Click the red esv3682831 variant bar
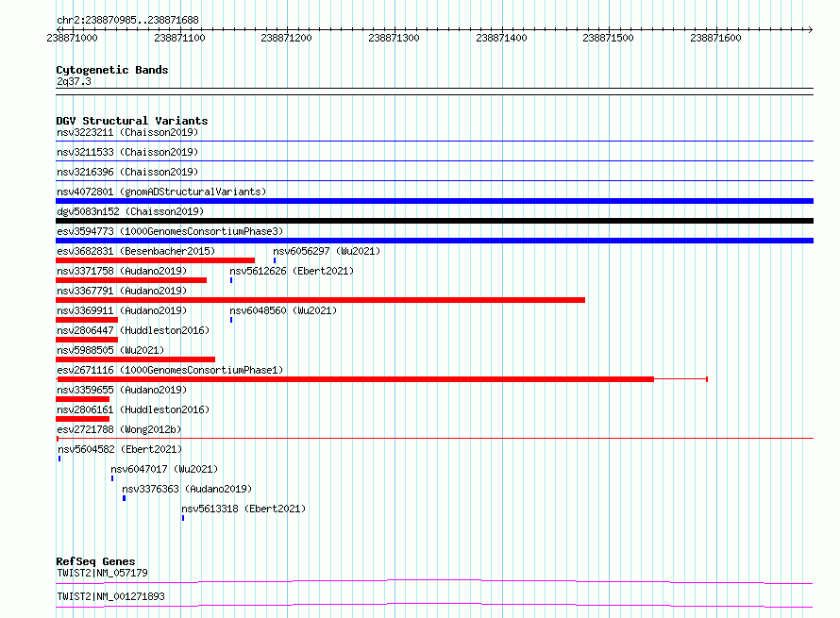Image resolution: width=840 pixels, height=618 pixels. (x=156, y=260)
